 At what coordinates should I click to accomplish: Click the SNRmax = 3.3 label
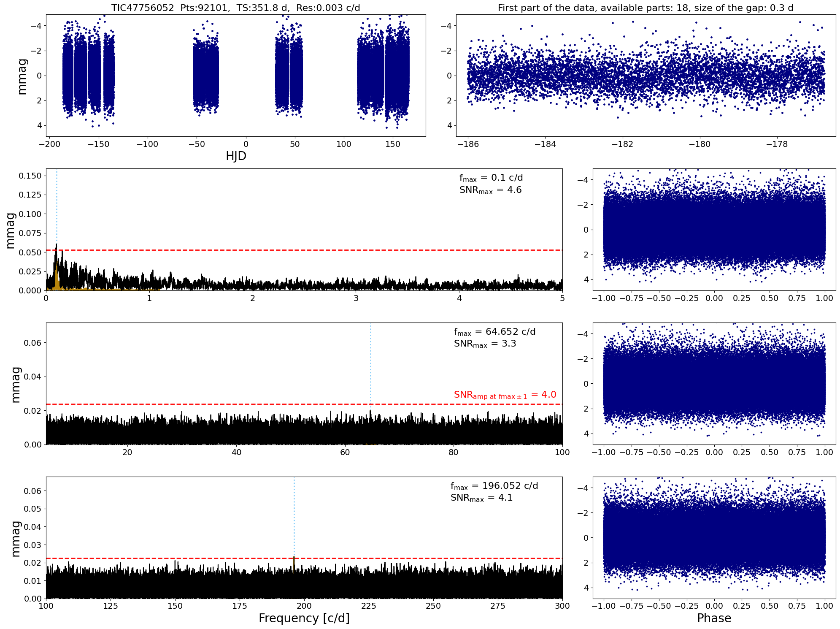point(485,344)
